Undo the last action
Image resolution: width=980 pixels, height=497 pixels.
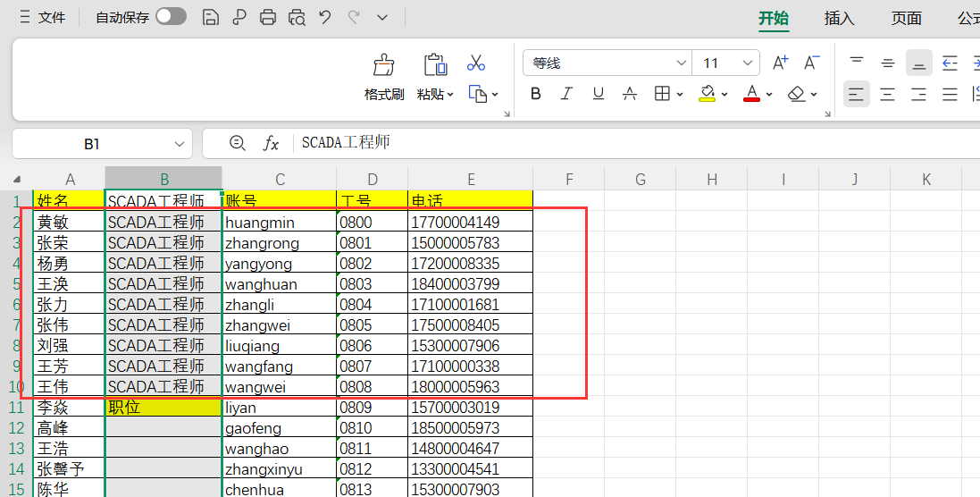(325, 17)
